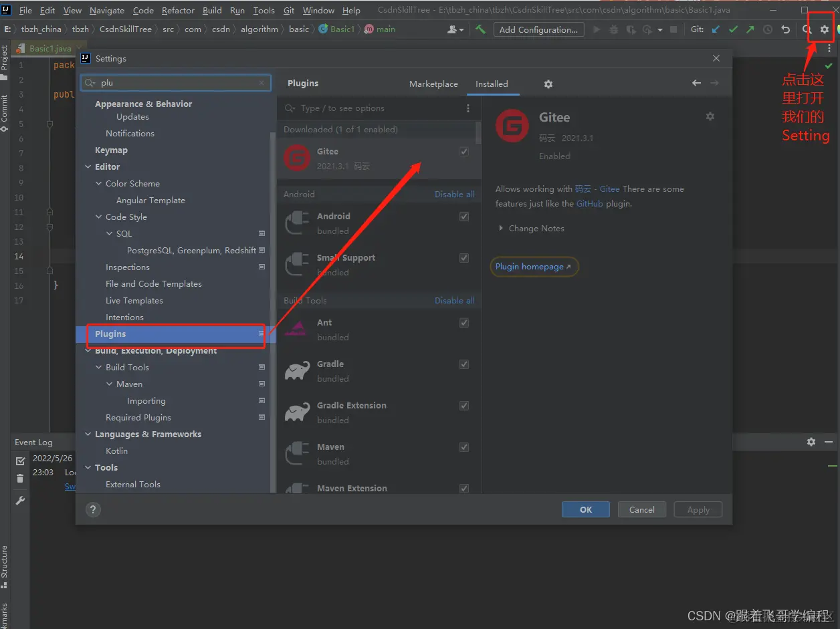Open the GitHub link in description
This screenshot has width=840, height=629.
pos(590,204)
